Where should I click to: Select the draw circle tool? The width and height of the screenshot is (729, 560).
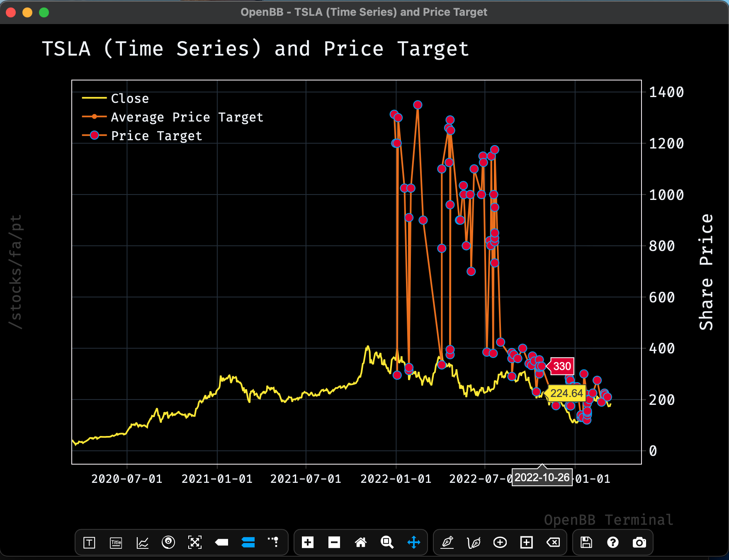click(500, 542)
